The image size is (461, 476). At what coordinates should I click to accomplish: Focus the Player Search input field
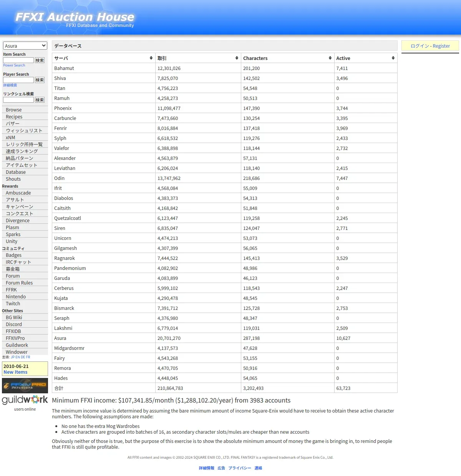(x=18, y=80)
